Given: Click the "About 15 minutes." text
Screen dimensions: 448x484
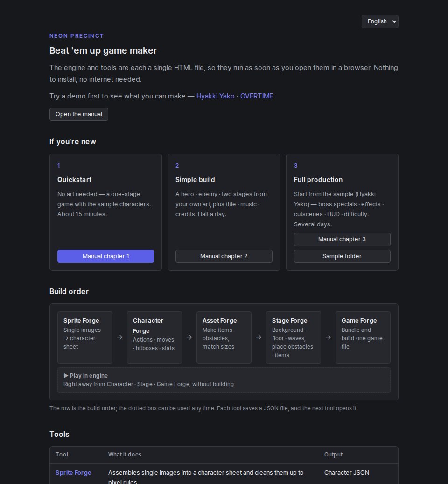Looking at the screenshot, I should pyautogui.click(x=82, y=214).
